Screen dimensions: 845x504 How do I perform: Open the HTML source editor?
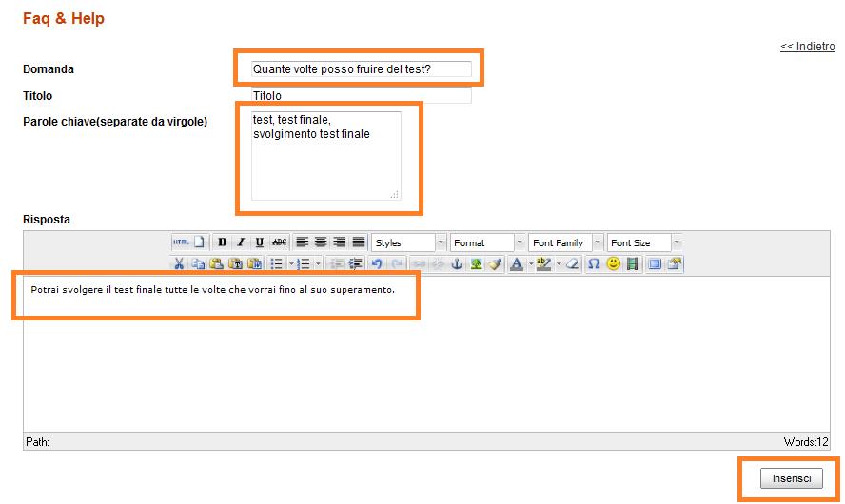181,242
